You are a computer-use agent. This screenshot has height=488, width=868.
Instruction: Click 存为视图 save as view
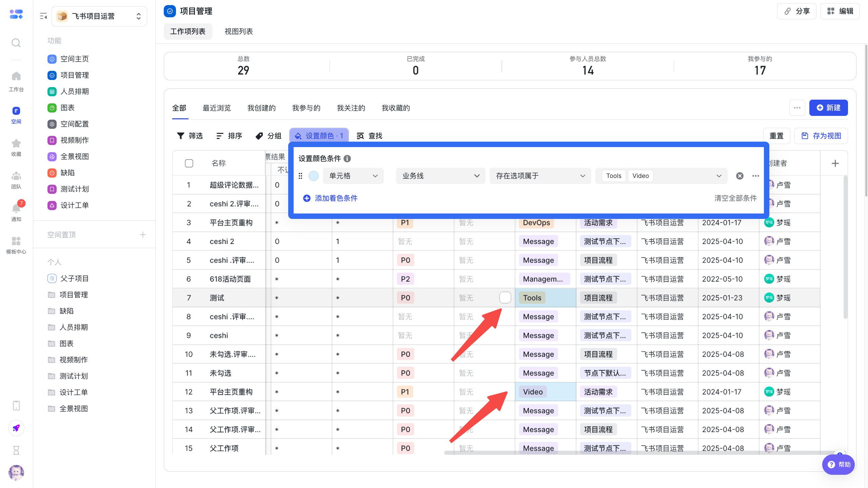coord(821,136)
